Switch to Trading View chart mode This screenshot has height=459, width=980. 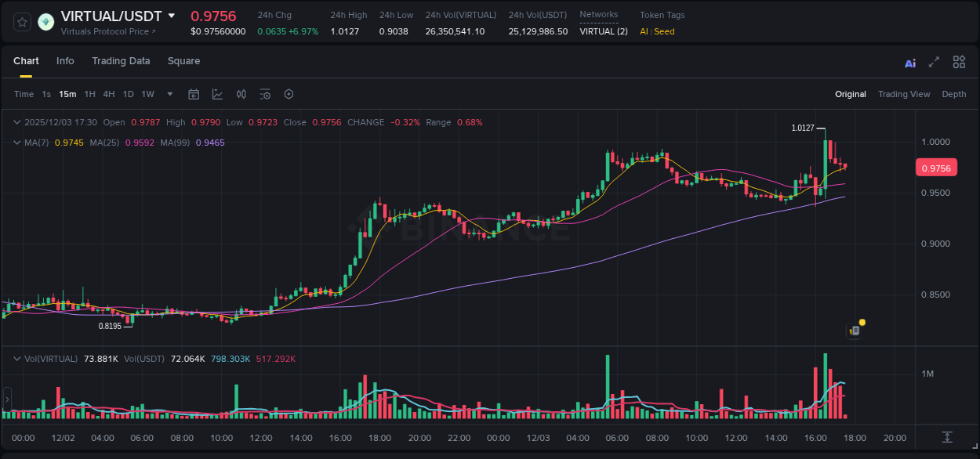click(x=904, y=94)
